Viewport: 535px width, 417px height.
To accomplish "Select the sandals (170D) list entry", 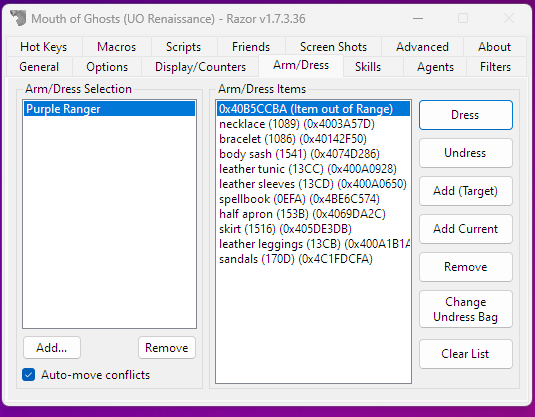I will tap(313, 259).
